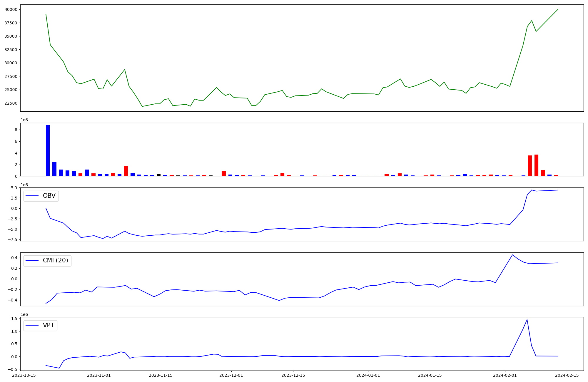Click blue line sample in VPT legend
The width and height of the screenshot is (588, 382).
click(32, 325)
